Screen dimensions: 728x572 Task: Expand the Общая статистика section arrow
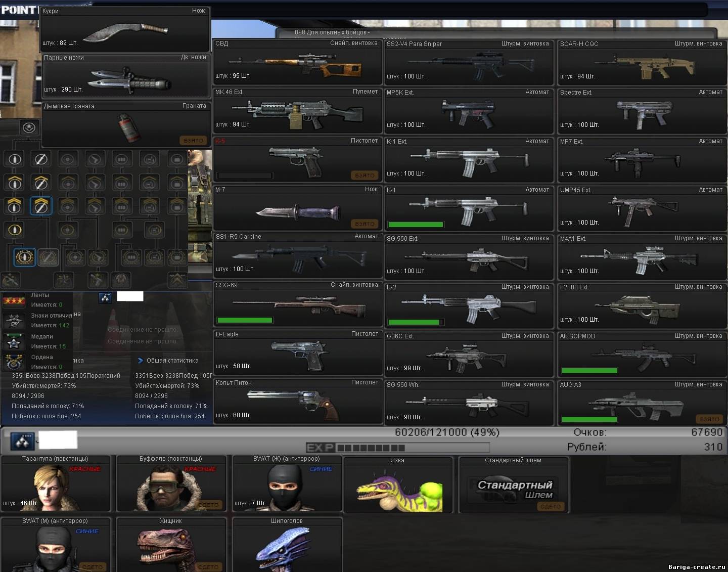(141, 361)
